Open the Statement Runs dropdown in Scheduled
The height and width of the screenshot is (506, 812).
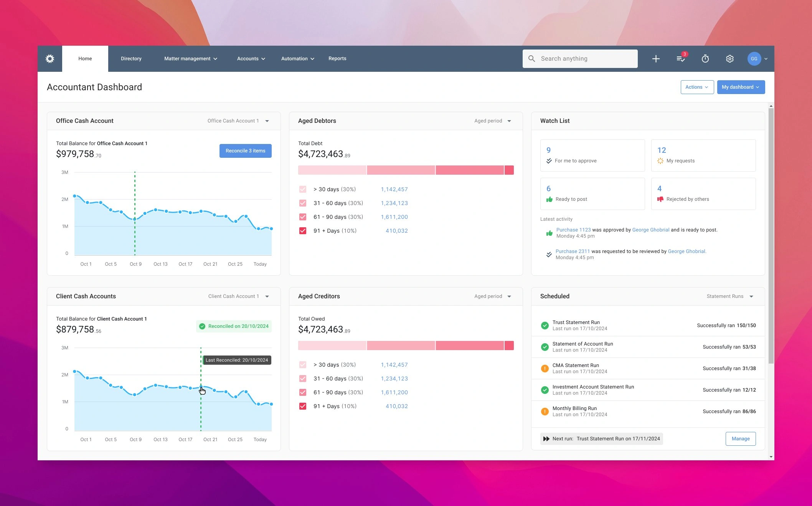(729, 296)
